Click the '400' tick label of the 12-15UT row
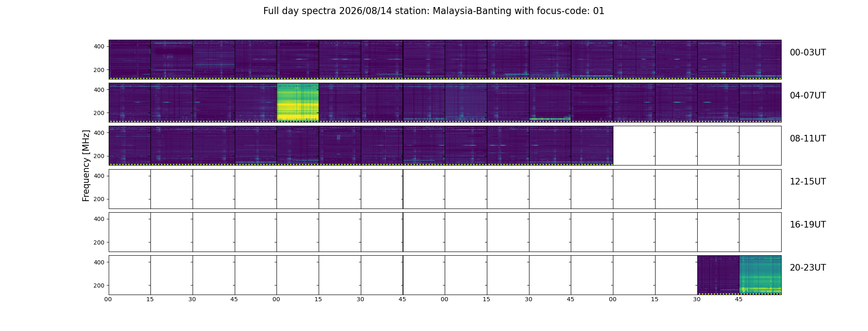The image size is (868, 331). click(99, 176)
